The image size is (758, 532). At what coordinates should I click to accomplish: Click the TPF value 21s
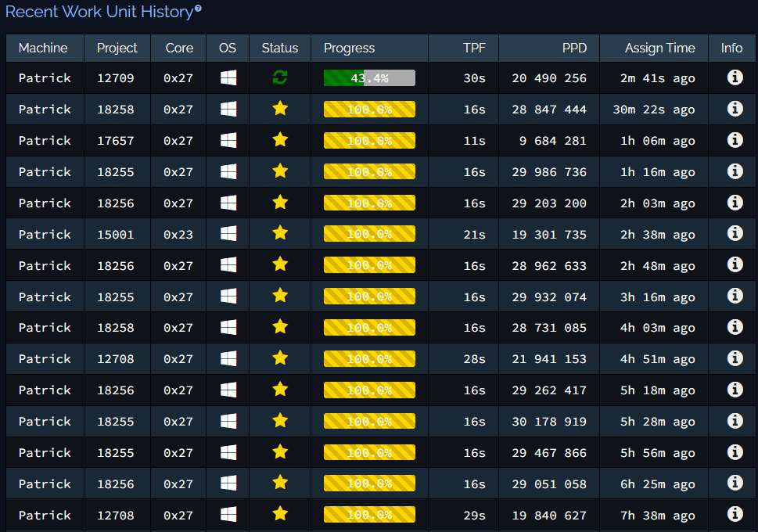click(x=474, y=235)
